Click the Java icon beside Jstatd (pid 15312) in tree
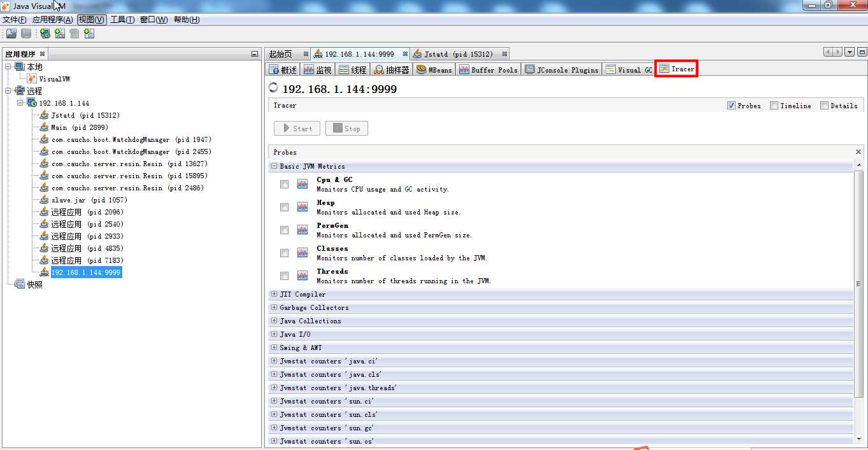 pyautogui.click(x=44, y=115)
